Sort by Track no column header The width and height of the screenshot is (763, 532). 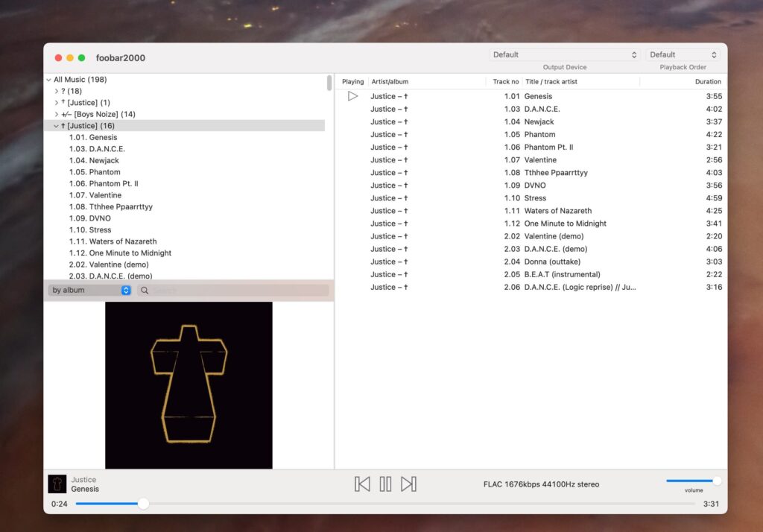[506, 82]
